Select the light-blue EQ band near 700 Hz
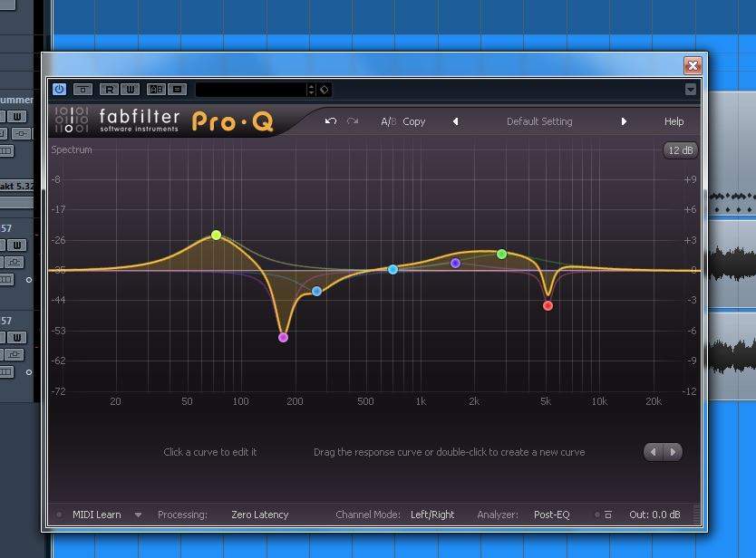This screenshot has height=558, width=756. tap(393, 269)
